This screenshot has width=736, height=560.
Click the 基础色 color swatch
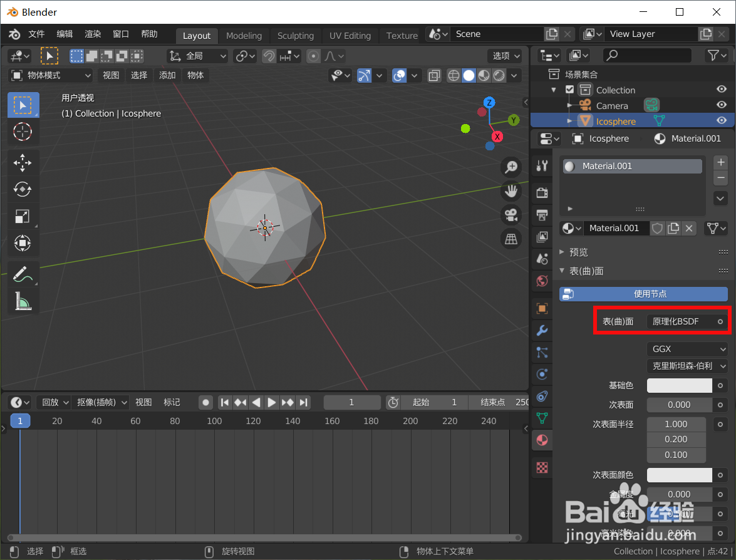coord(679,385)
